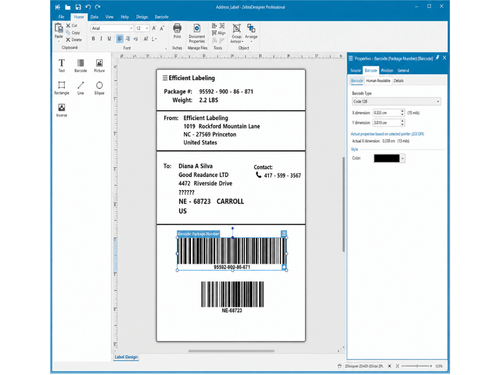Open the Help ribbon tab
Screen dimensions: 500x375
tap(125, 17)
